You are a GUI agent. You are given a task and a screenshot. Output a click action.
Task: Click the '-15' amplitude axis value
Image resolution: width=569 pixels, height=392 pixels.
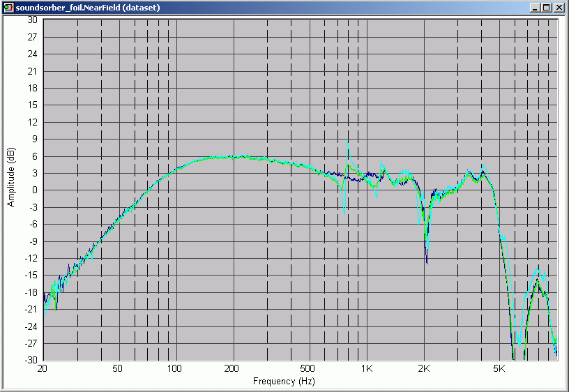(x=31, y=275)
